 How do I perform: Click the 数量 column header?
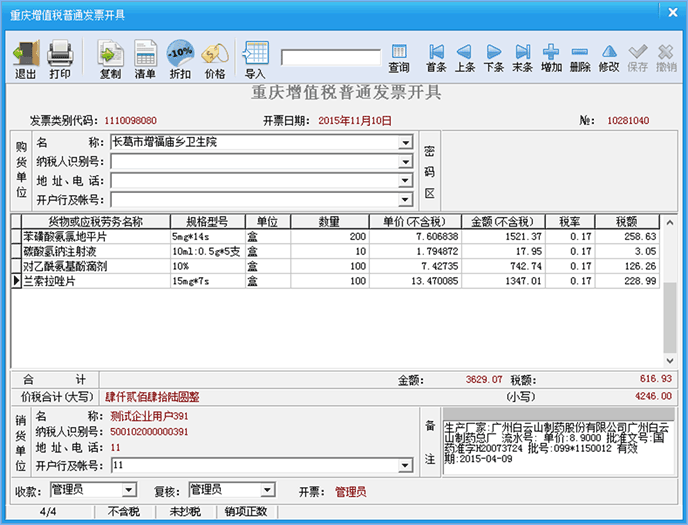point(330,221)
